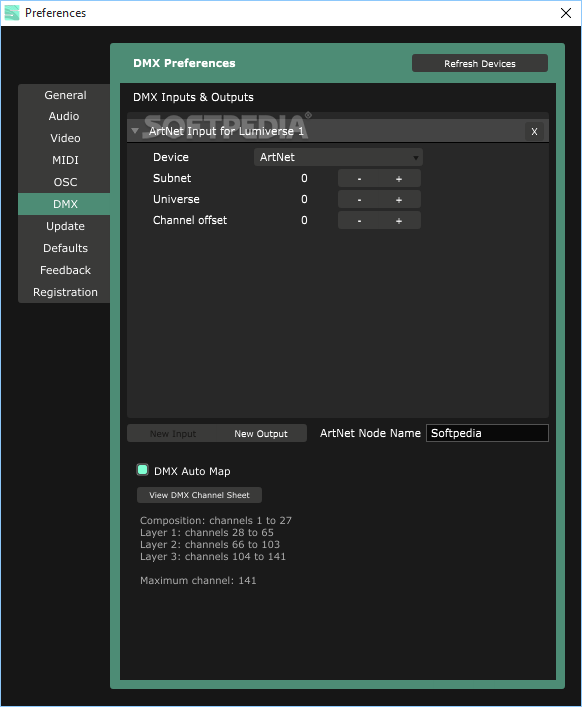The image size is (582, 707).
Task: Close the Preferences window
Action: 566,13
